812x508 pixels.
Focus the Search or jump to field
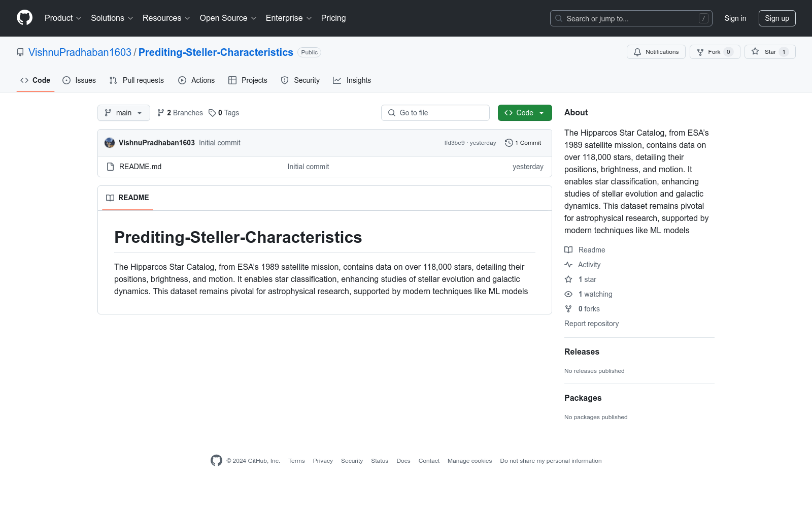[x=631, y=18]
